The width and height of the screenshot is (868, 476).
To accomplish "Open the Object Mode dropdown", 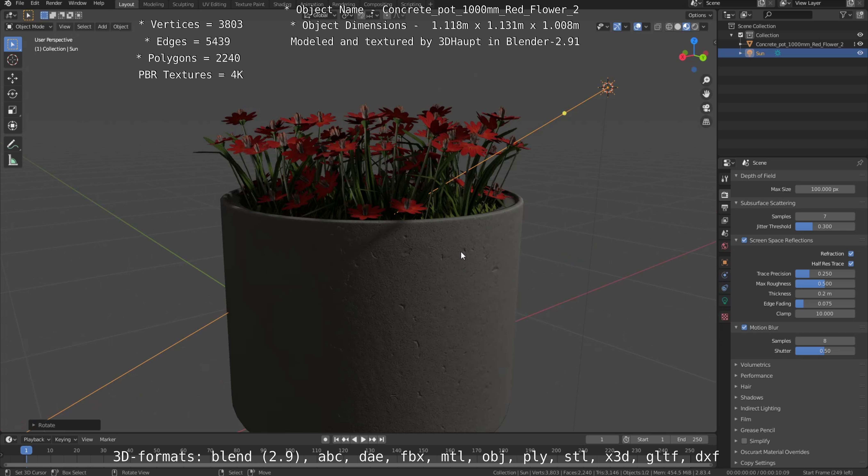I will tap(29, 27).
